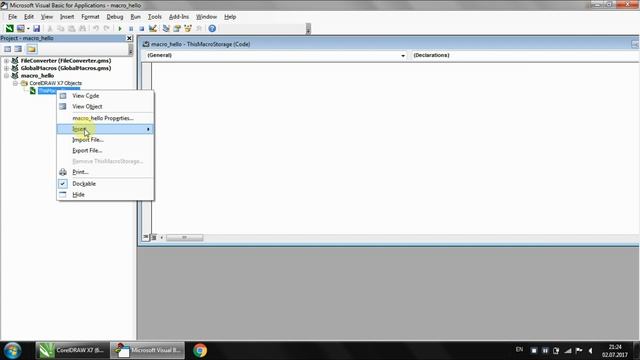Switch to CorelDRAW X7 in taskbar

(72, 350)
